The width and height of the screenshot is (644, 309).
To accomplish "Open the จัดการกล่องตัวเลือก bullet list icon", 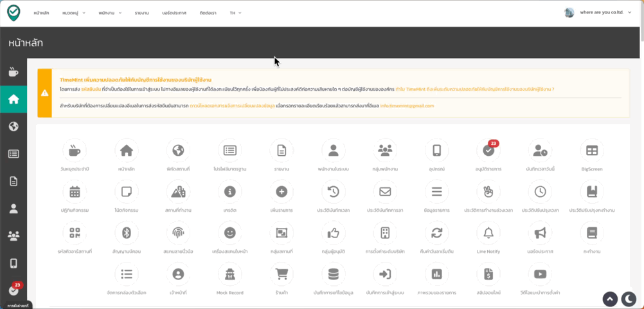I will (x=126, y=274).
